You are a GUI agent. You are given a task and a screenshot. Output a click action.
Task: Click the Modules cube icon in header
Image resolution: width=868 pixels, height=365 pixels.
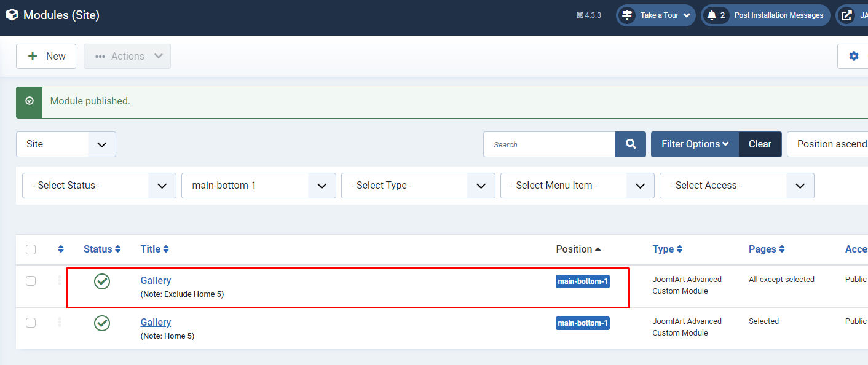(12, 15)
